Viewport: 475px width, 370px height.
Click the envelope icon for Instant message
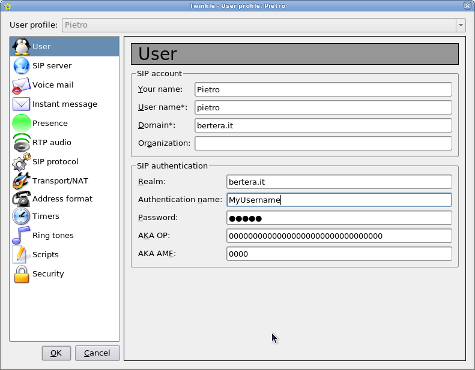tap(21, 104)
